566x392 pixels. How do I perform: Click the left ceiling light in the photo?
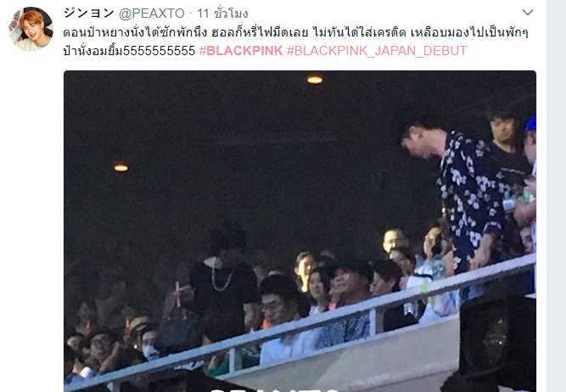click(x=121, y=167)
